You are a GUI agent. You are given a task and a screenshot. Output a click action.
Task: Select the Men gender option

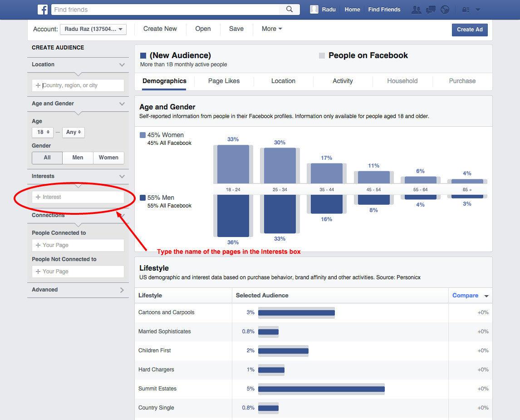point(78,158)
